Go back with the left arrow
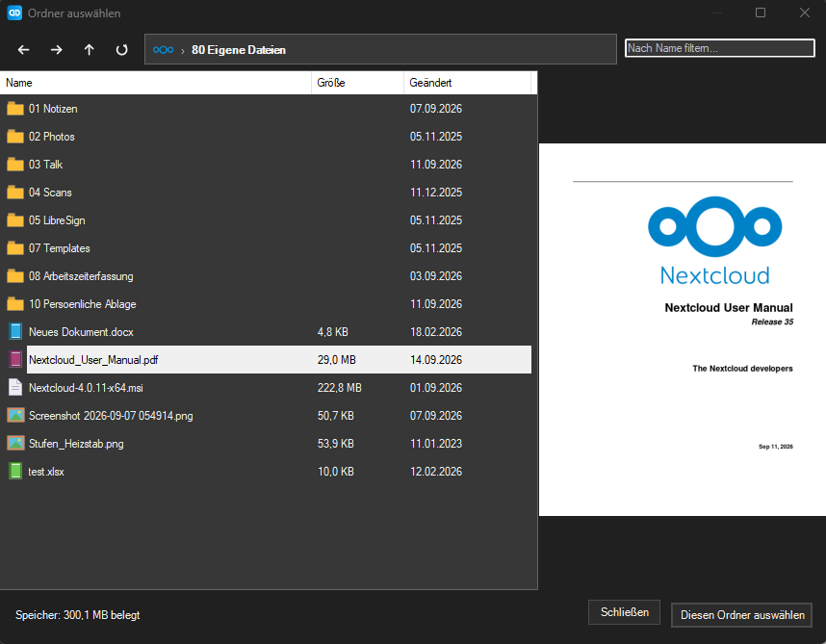 pos(24,49)
